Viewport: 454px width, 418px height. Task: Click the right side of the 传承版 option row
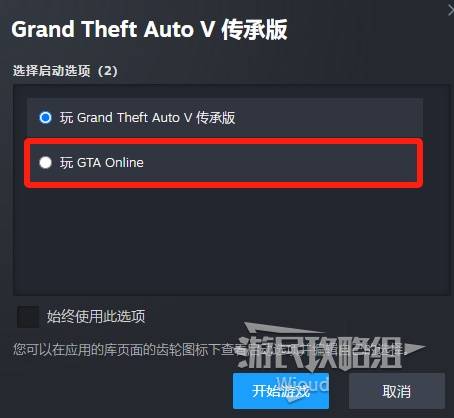tap(333, 117)
